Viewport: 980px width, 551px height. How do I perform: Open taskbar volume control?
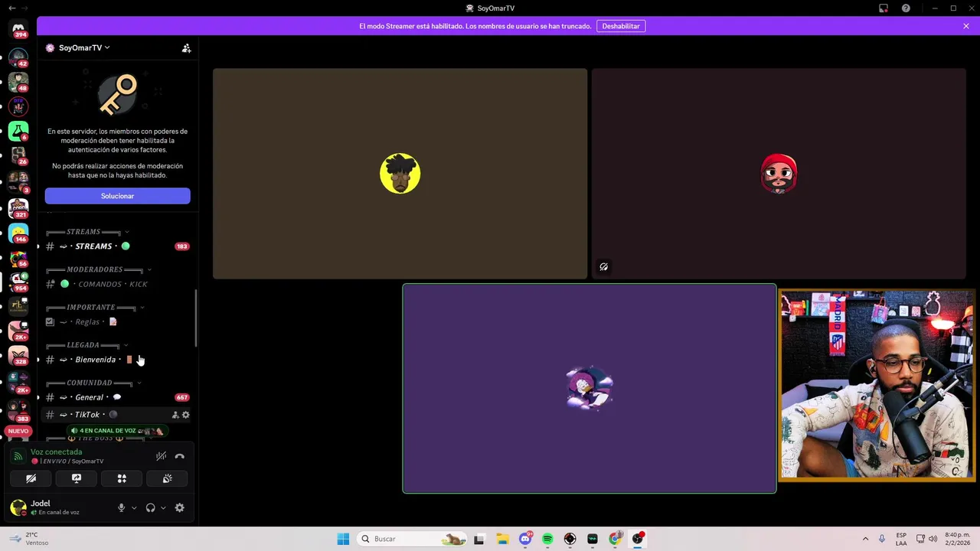click(x=933, y=539)
